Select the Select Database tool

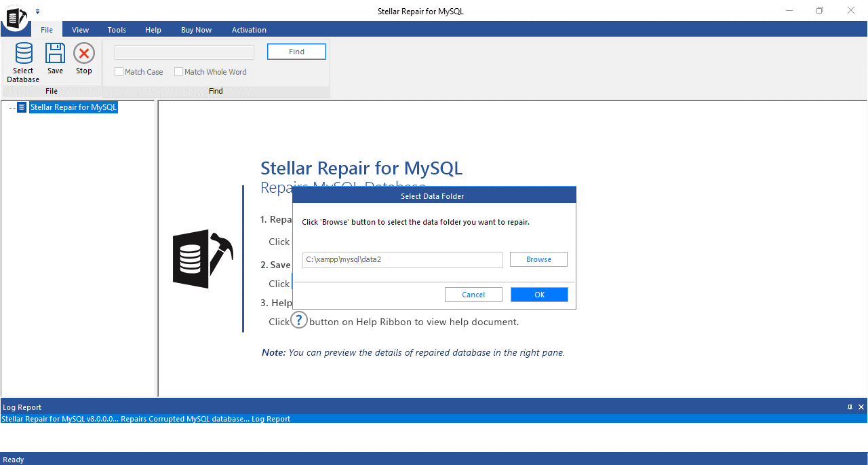22,61
